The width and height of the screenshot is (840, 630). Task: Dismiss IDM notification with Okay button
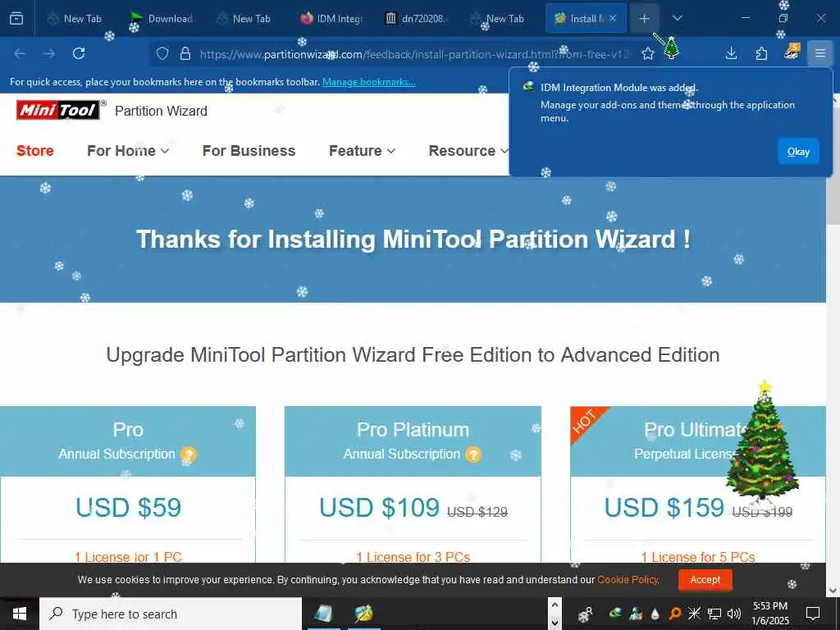798,152
